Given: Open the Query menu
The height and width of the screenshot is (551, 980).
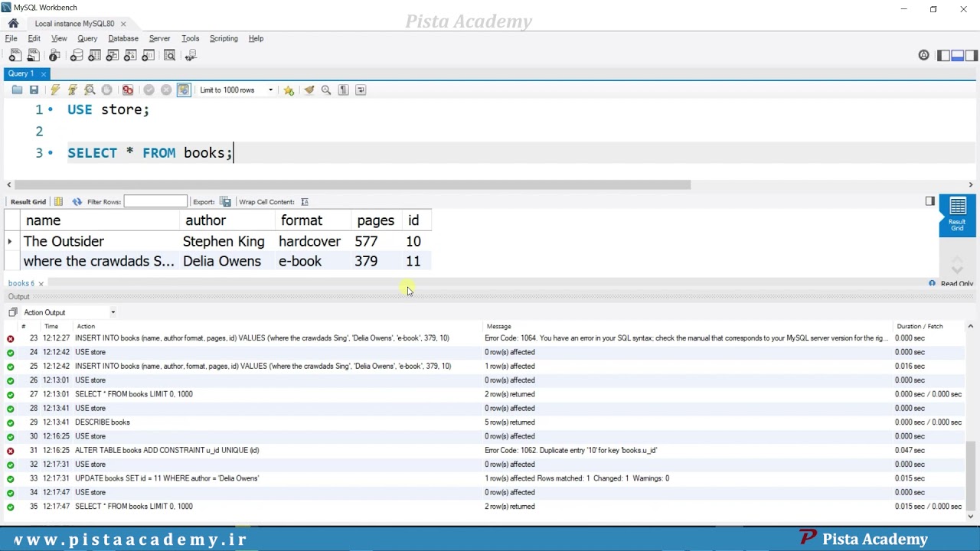Looking at the screenshot, I should [87, 38].
